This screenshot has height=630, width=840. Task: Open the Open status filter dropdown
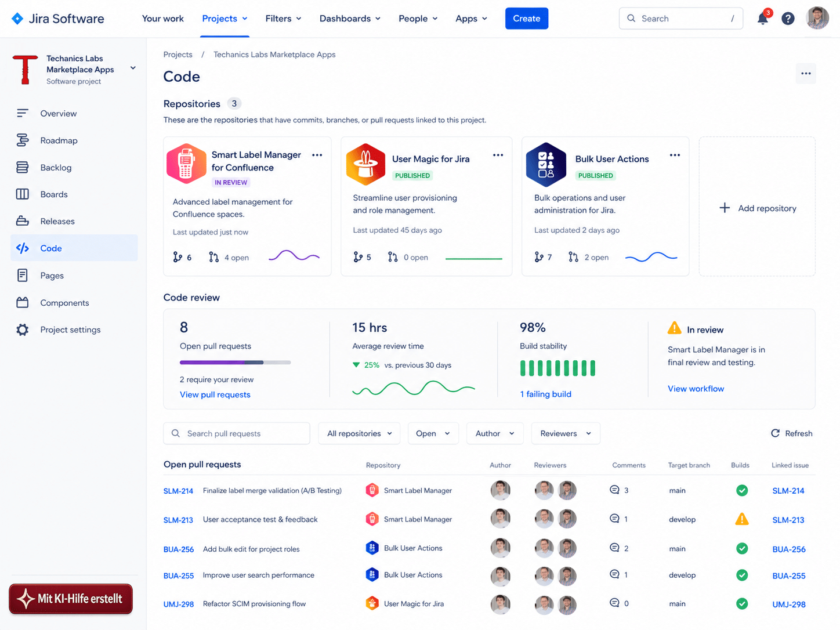(433, 433)
